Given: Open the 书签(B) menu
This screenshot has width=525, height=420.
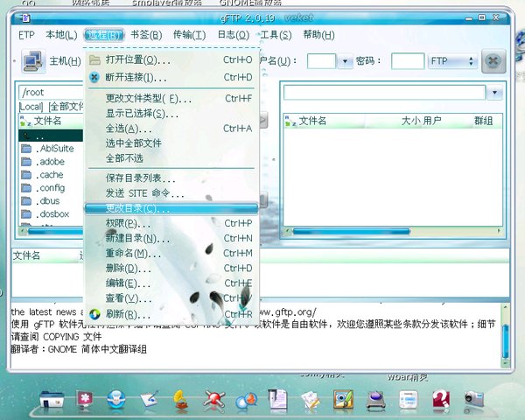Looking at the screenshot, I should pos(146,35).
